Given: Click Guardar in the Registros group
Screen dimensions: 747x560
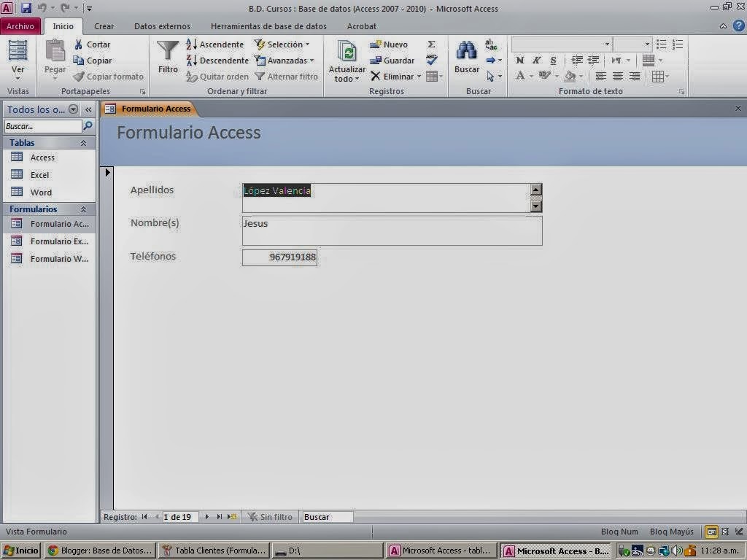Looking at the screenshot, I should pyautogui.click(x=394, y=60).
